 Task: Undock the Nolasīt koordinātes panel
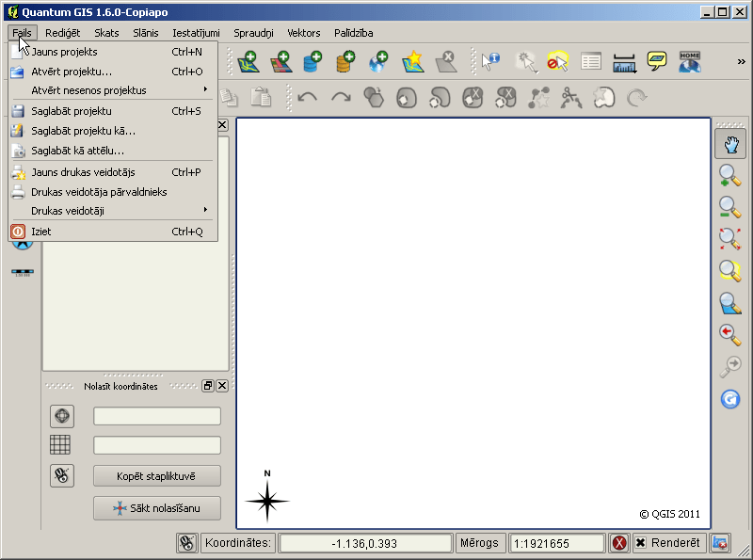(x=207, y=386)
